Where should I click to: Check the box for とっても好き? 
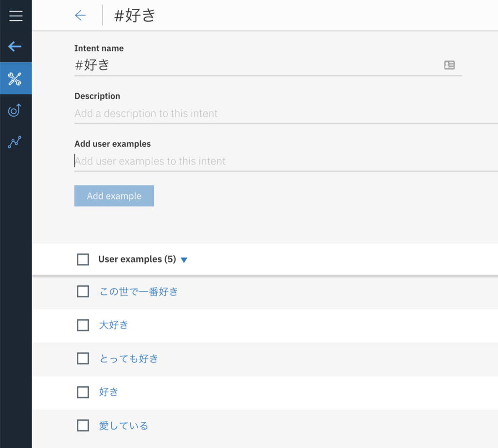click(x=83, y=359)
